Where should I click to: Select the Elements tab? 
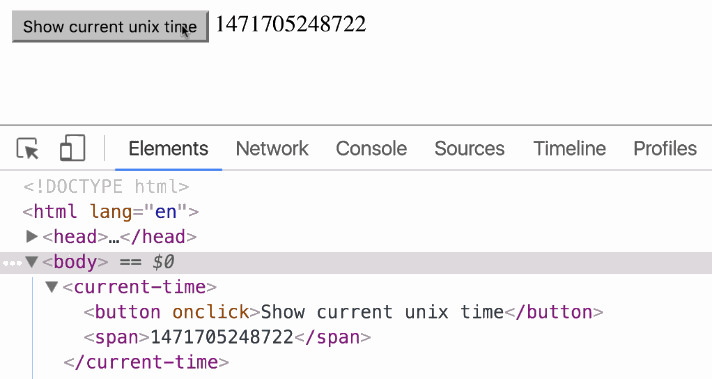[x=168, y=148]
